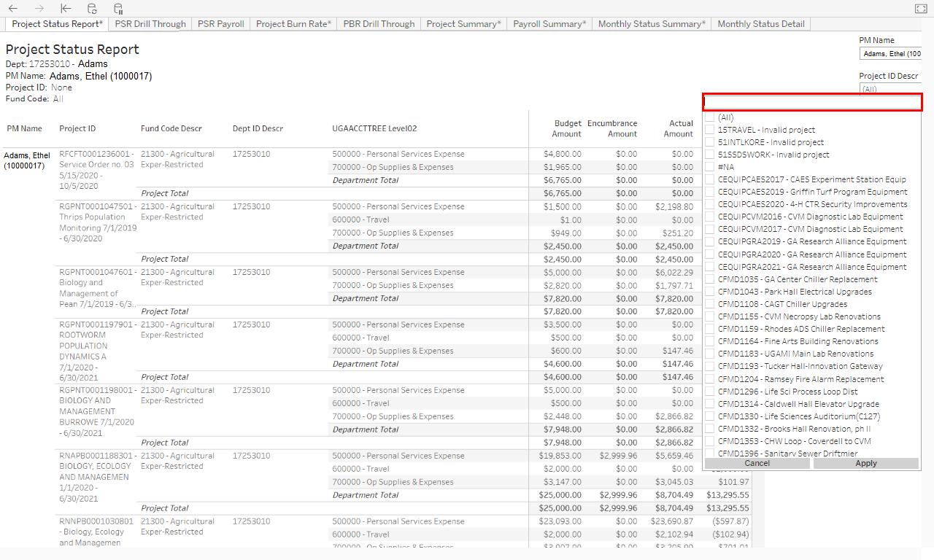
Task: Select the Monthly Status Detail tab
Action: click(761, 24)
